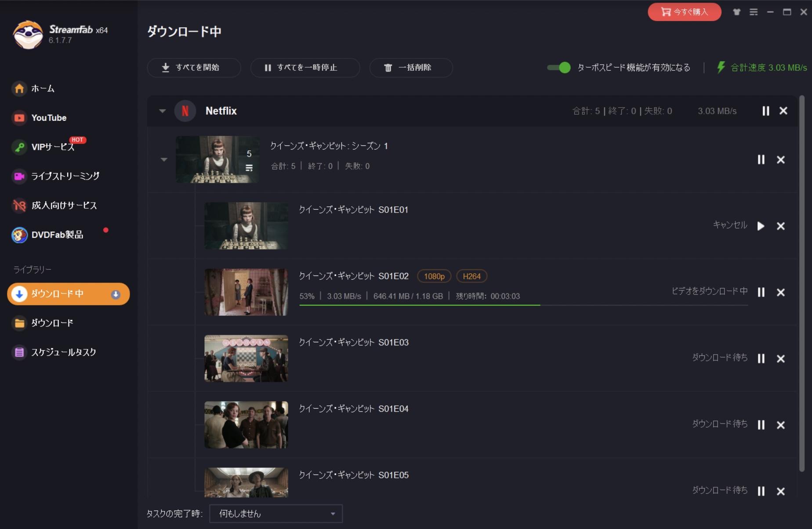Collapse the Netflix group arrow
This screenshot has height=529, width=812.
tap(163, 111)
